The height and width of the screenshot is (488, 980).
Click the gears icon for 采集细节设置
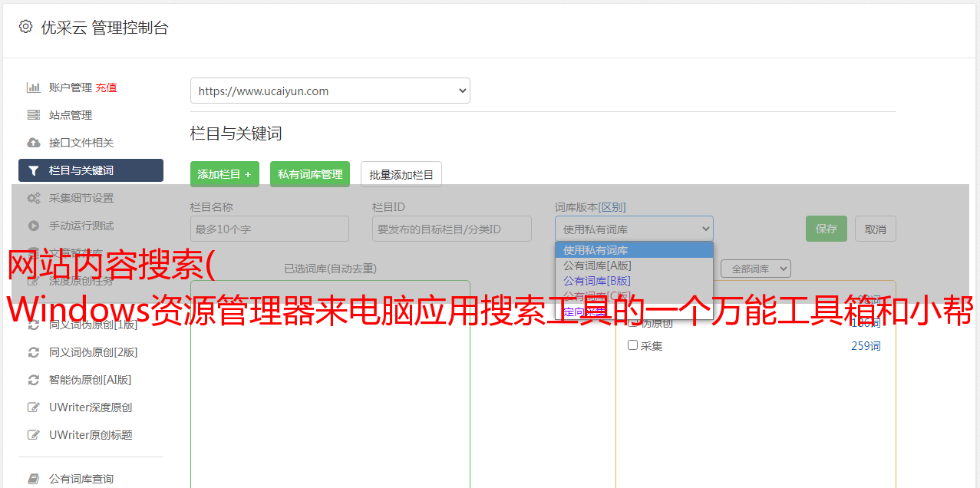[33, 198]
